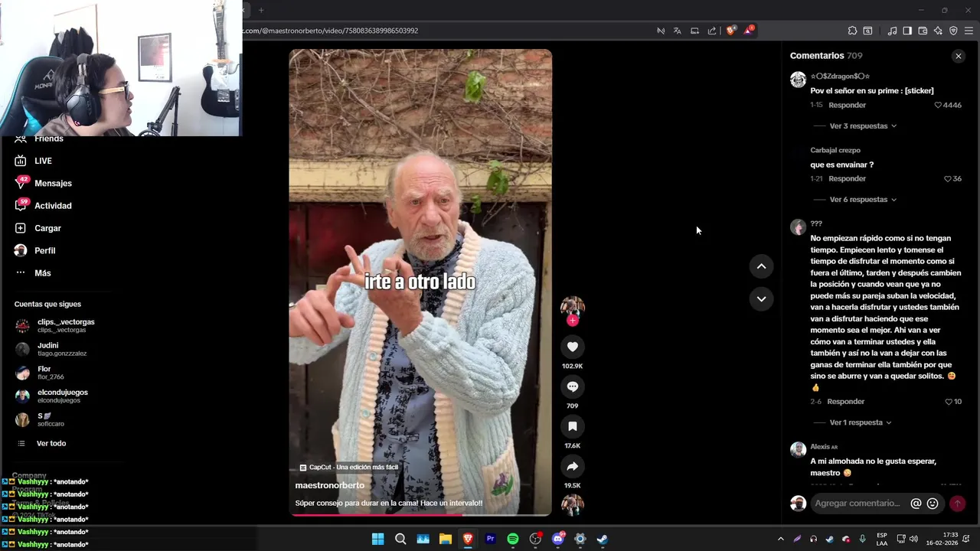Open Premiere Pro from taskbar
The height and width of the screenshot is (551, 980).
491,539
